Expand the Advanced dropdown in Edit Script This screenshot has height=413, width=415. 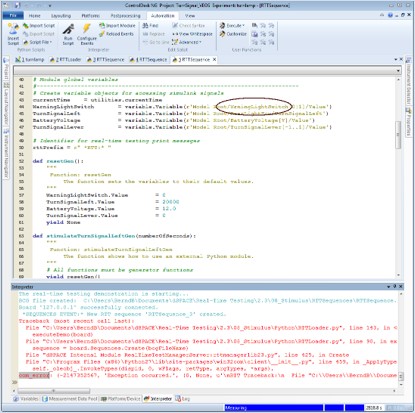tap(187, 42)
